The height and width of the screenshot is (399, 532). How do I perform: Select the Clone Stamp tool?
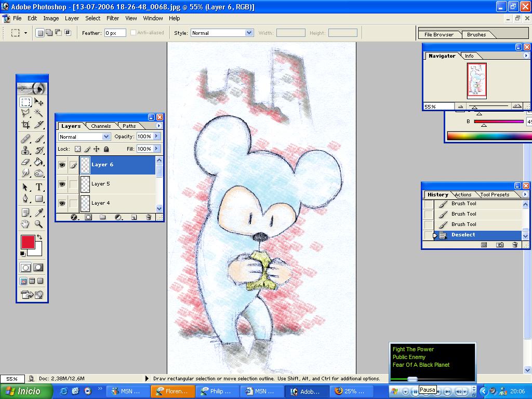(25, 150)
